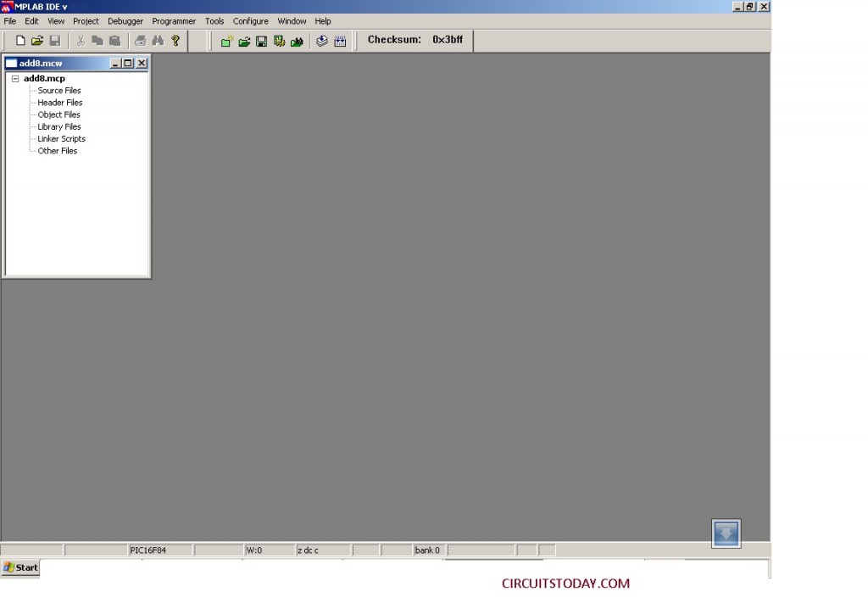Select Source Files in the project tree

(x=58, y=90)
